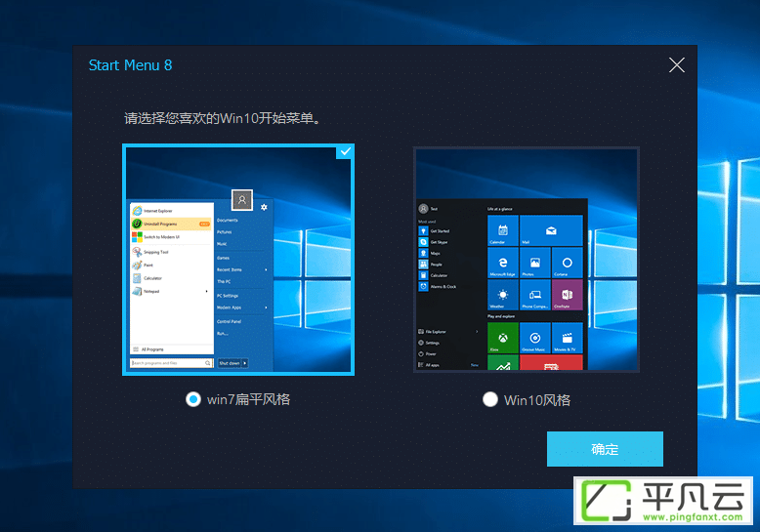Click the Shut down arrow in Win7 preview
Viewport: 760px width, 532px height.
(245, 363)
